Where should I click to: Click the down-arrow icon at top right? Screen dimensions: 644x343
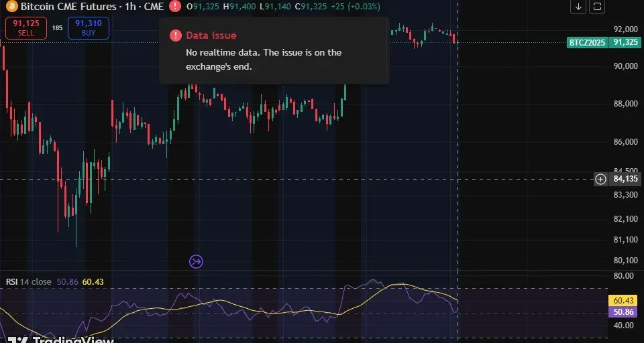coord(578,6)
